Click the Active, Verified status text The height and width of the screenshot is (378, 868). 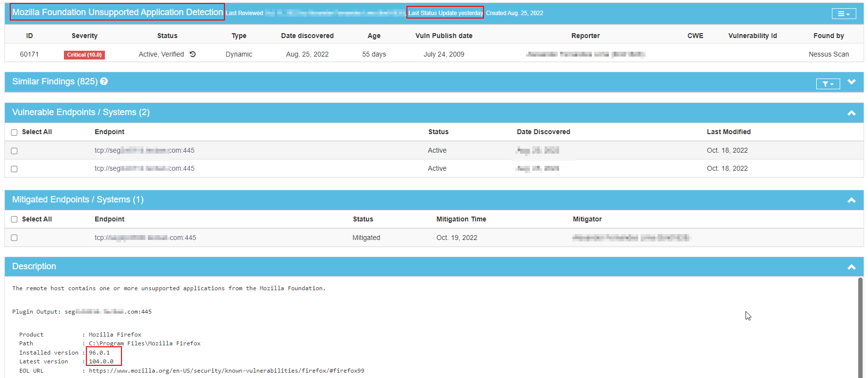click(161, 54)
